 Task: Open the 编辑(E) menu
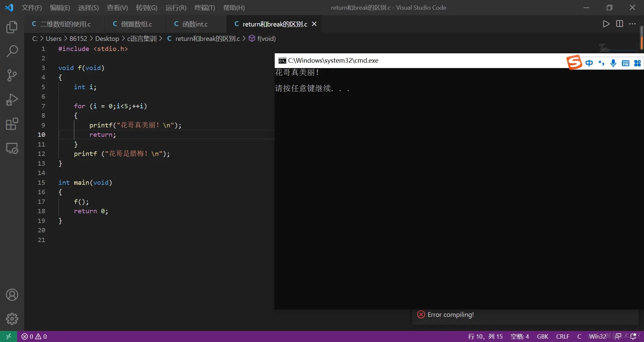click(x=60, y=7)
